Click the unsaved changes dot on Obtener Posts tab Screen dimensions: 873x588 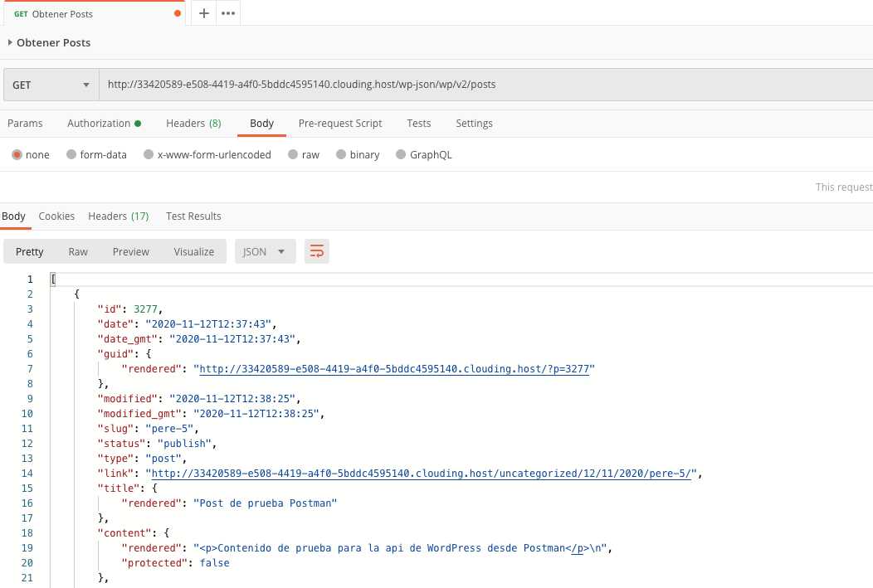coord(178,13)
